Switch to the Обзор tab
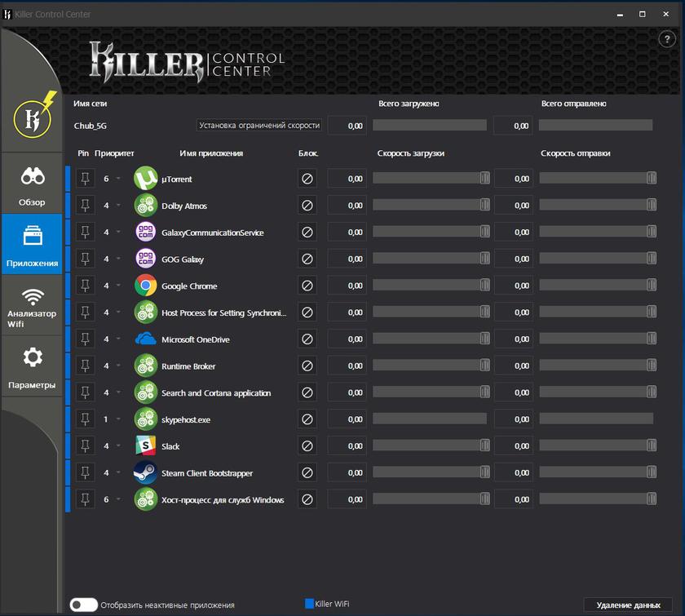Image resolution: width=685 pixels, height=616 pixels. click(x=33, y=184)
